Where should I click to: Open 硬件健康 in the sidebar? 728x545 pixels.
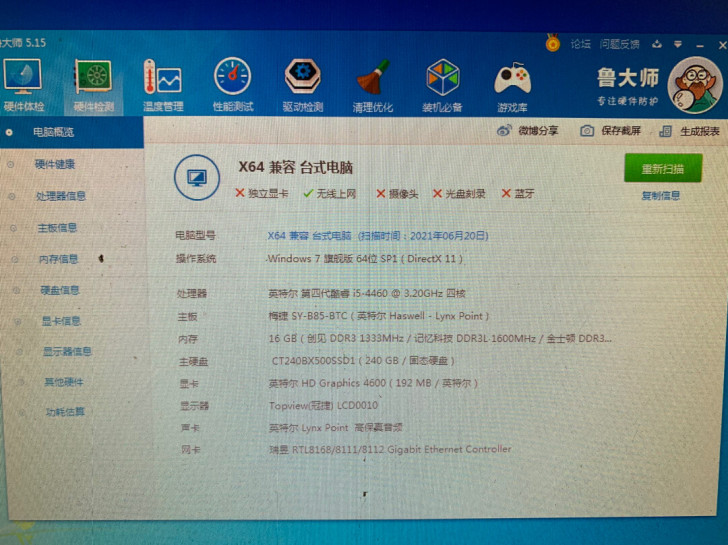pyautogui.click(x=55, y=164)
